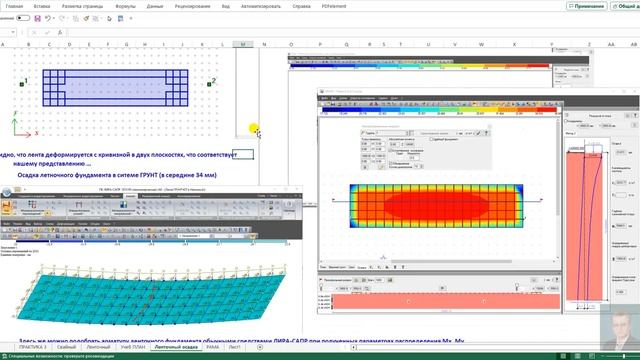Click the touch/mouse mode icon
Screen dimensions: 640x360
coord(109,18)
